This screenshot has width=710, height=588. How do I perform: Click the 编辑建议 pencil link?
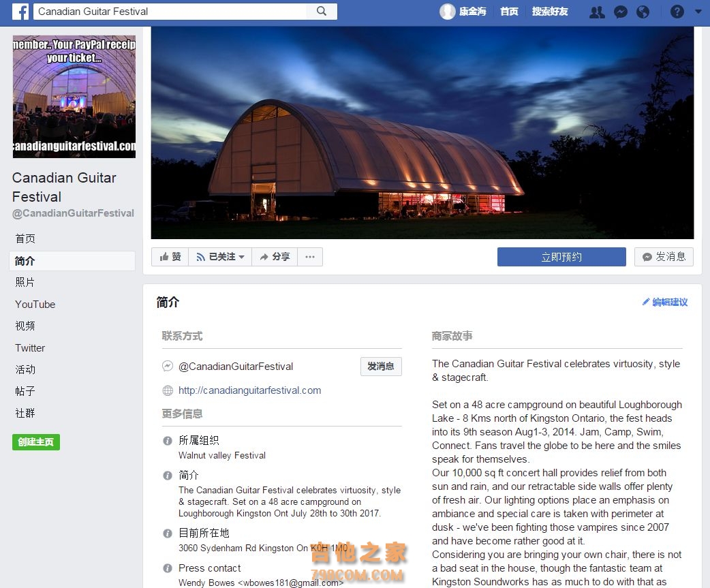pos(665,302)
